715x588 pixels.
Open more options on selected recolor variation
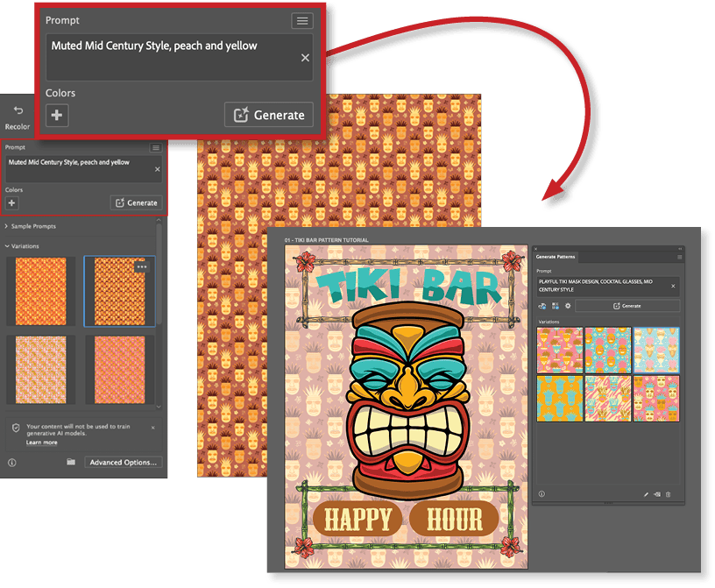pos(142,266)
